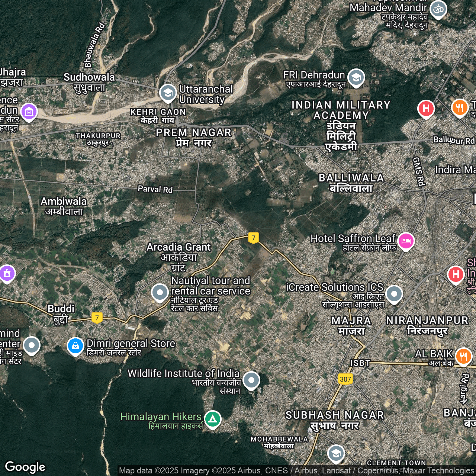
Task: Select the FRI Dehradun graduation cap pin
Action: (x=356, y=77)
